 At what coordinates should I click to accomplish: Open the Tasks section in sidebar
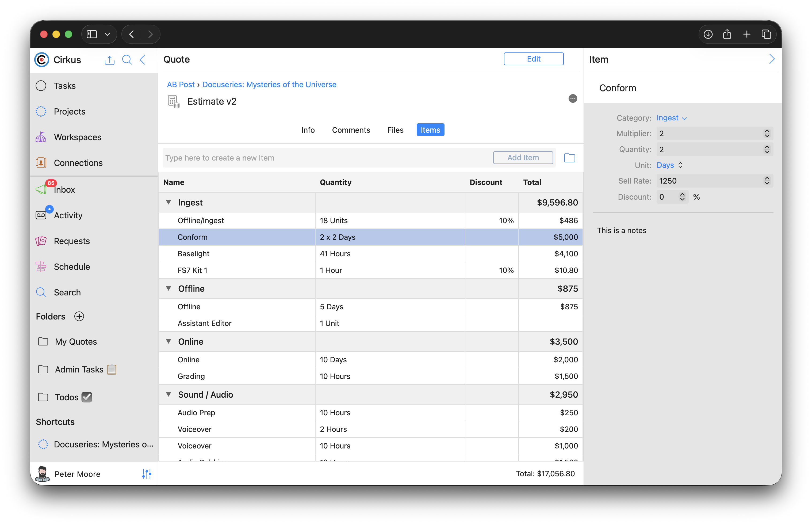coord(64,86)
